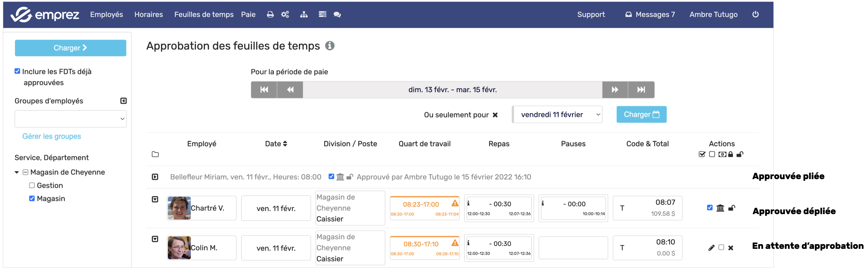Open the settings gears icon
This screenshot has width=868, height=272.
(x=285, y=14)
